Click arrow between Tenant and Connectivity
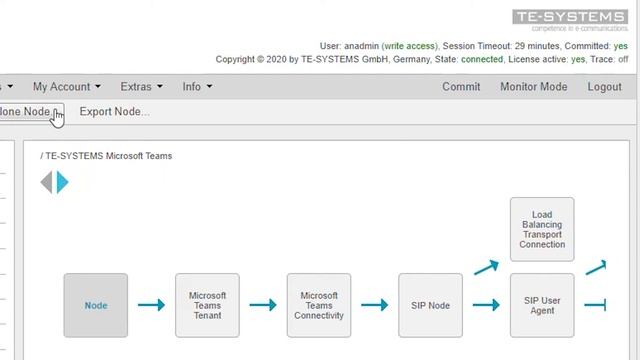This screenshot has height=360, width=640. pyautogui.click(x=263, y=305)
